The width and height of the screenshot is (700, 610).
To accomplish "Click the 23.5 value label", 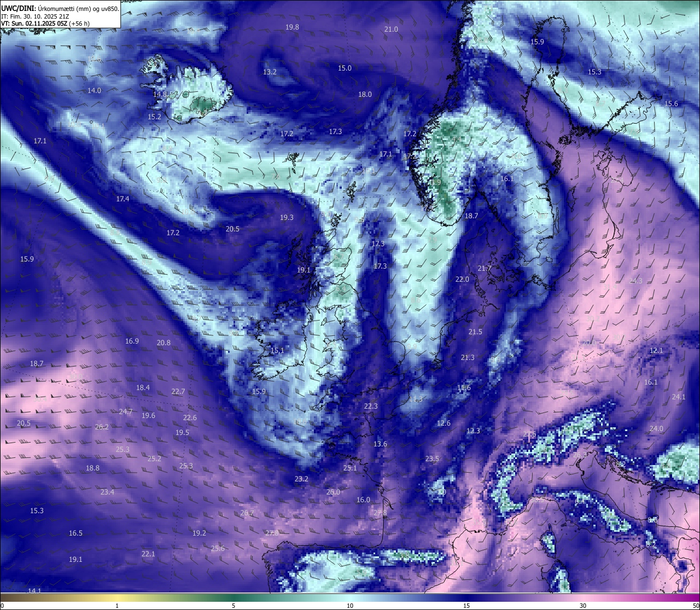I will click(x=432, y=459).
